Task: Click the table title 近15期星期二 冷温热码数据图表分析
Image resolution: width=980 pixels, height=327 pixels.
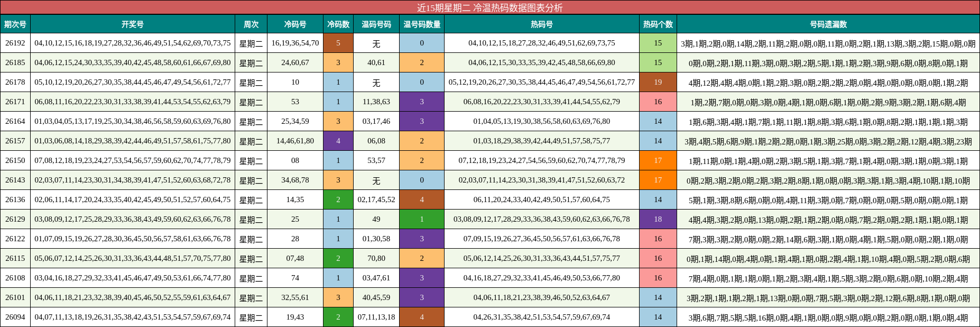Action: (490, 7)
